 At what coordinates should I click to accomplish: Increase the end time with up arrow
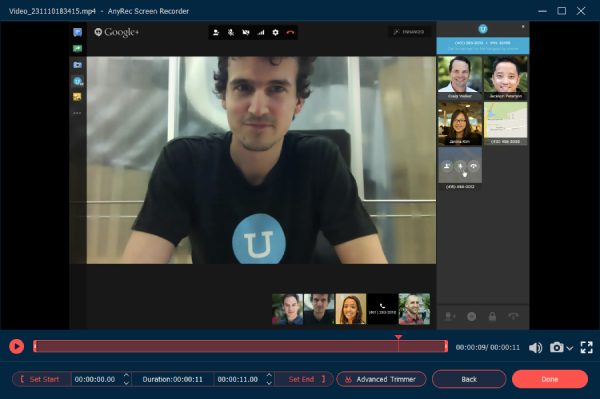pyautogui.click(x=269, y=376)
